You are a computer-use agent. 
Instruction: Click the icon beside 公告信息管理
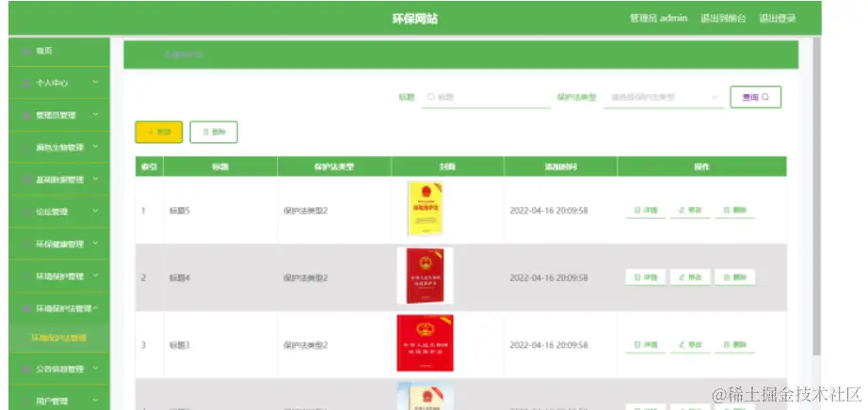tap(26, 369)
